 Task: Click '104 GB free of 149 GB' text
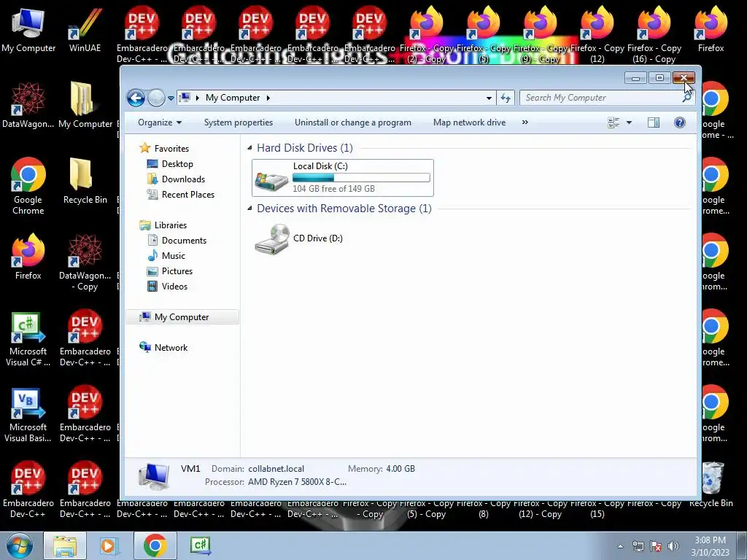pos(333,189)
